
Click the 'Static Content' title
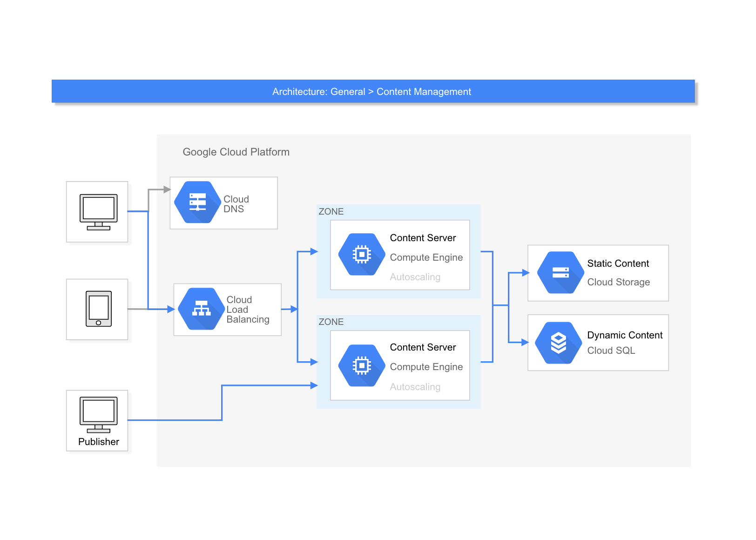pos(618,263)
